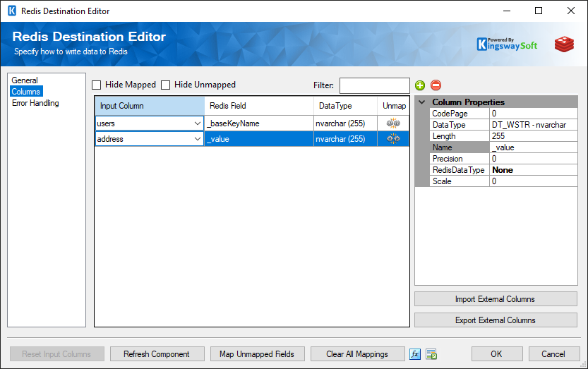This screenshot has width=588, height=369.
Task: Click the Scale property value
Action: click(x=533, y=181)
